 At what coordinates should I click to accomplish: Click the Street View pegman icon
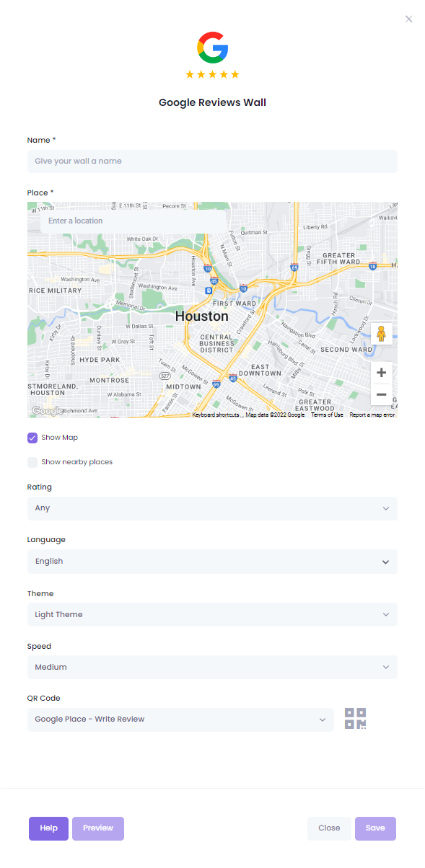(381, 333)
